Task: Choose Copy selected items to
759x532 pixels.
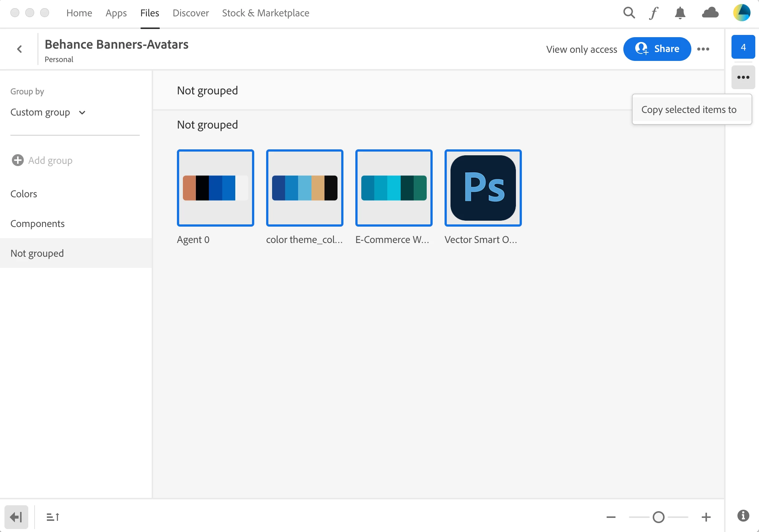Action: click(689, 110)
